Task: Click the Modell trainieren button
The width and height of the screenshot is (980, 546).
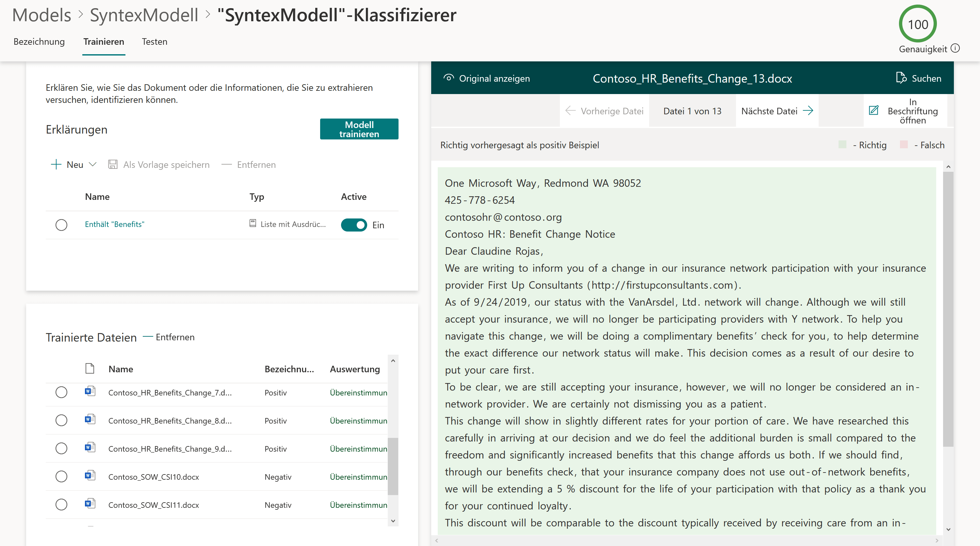Action: (359, 129)
